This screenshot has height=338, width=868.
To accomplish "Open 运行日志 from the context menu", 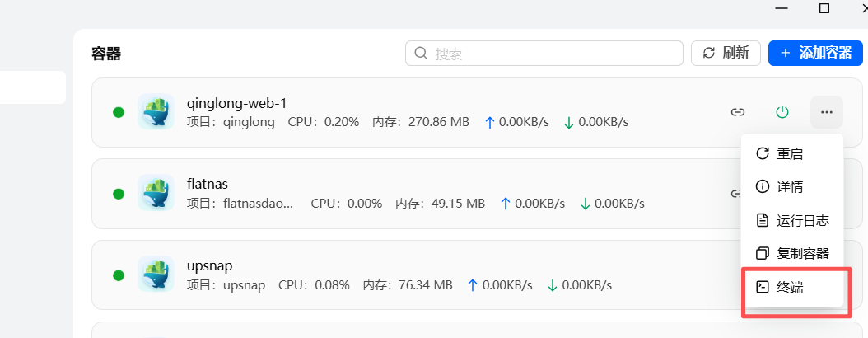I will (792, 220).
